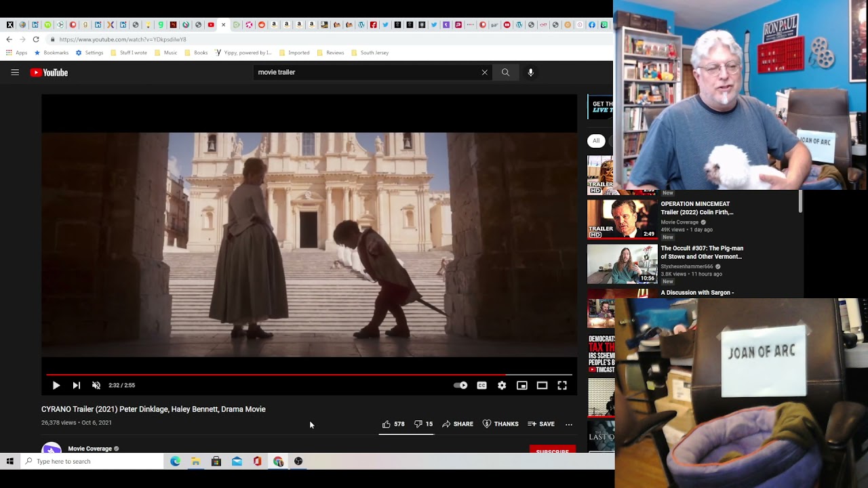Screen dimensions: 868x488
Task: Open The Occult #307 video thumbnail
Action: [x=622, y=264]
